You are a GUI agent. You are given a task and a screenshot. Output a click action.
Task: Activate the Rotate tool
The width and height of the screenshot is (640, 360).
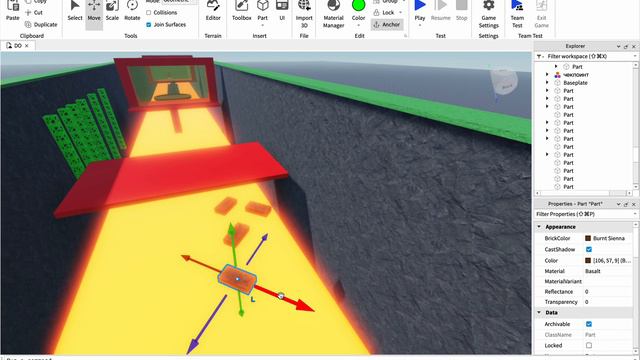[132, 11]
